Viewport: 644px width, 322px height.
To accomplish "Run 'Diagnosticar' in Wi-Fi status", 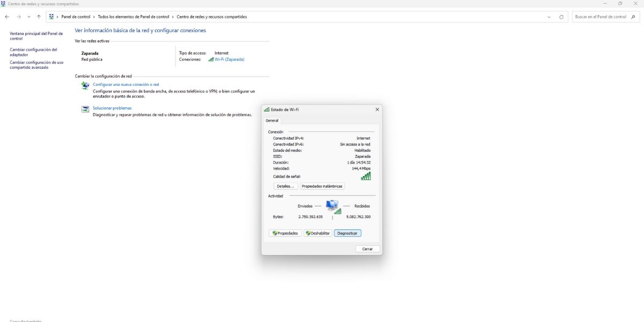I will pos(347,233).
